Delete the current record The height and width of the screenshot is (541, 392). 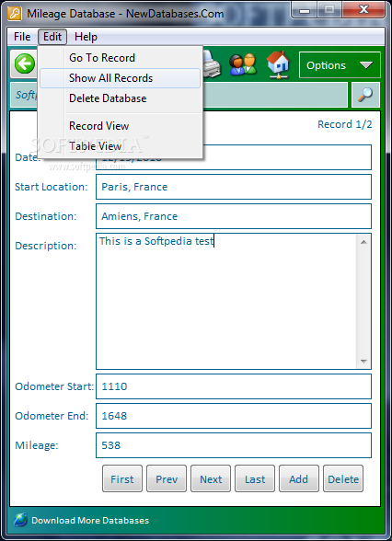[x=343, y=478]
